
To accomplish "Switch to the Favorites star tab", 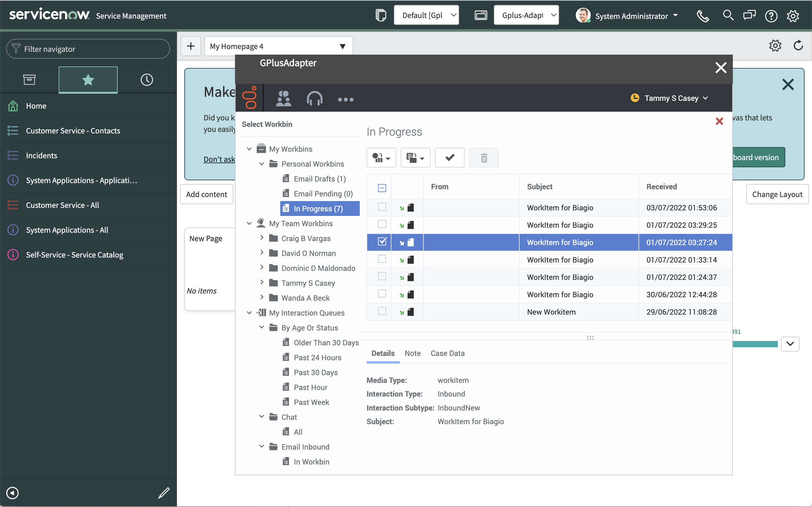I will pos(88,80).
